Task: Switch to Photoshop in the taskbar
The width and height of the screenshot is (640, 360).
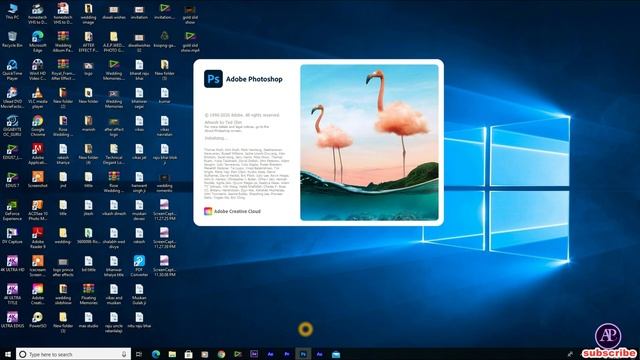Action: [303, 354]
